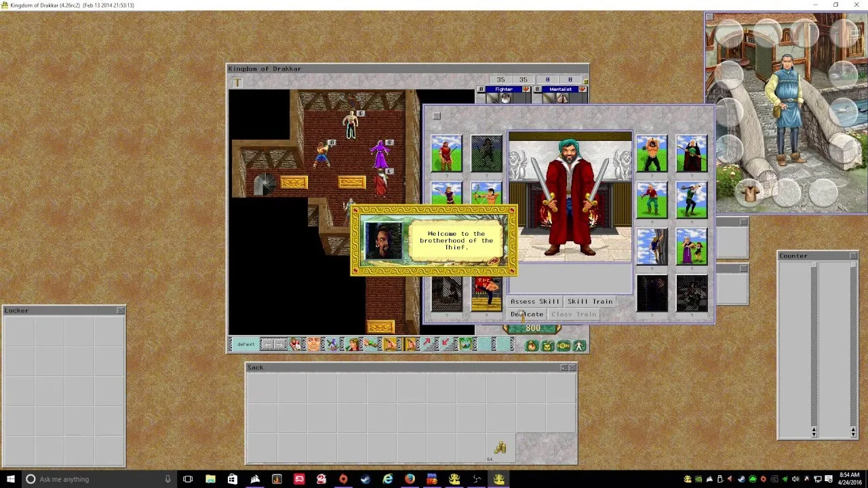This screenshot has height=488, width=868.
Task: Select the archer skill icon
Action: 486,193
